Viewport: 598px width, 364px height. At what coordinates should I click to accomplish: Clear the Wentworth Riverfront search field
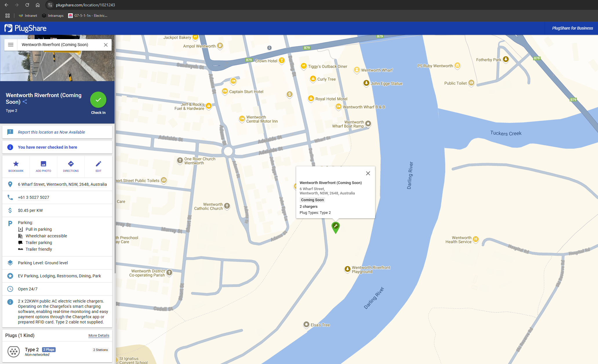pyautogui.click(x=106, y=45)
